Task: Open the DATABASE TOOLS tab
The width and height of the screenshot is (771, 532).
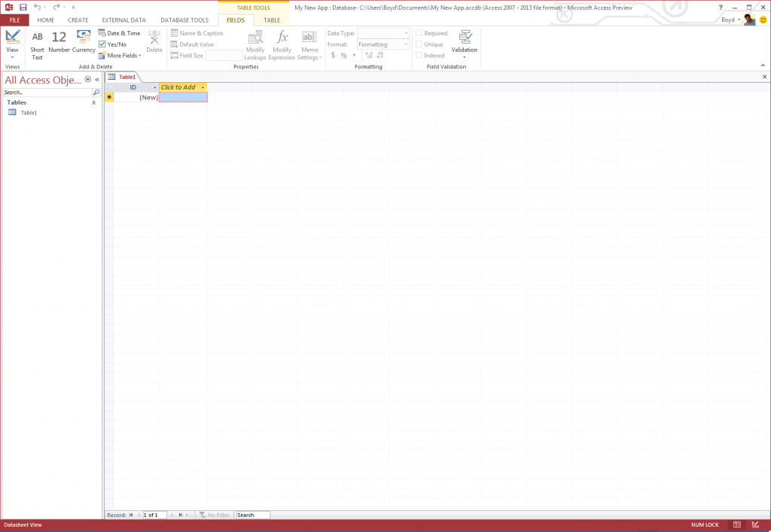Action: [x=184, y=20]
